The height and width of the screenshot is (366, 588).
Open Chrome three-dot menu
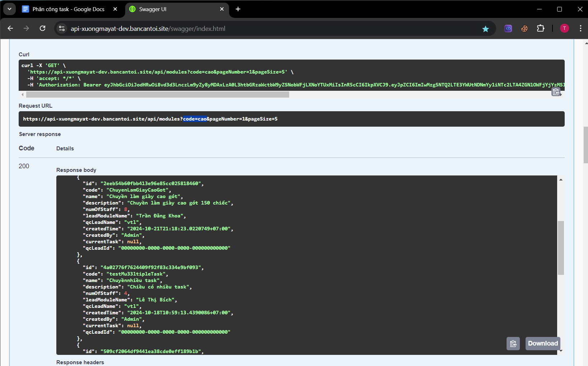pyautogui.click(x=580, y=28)
